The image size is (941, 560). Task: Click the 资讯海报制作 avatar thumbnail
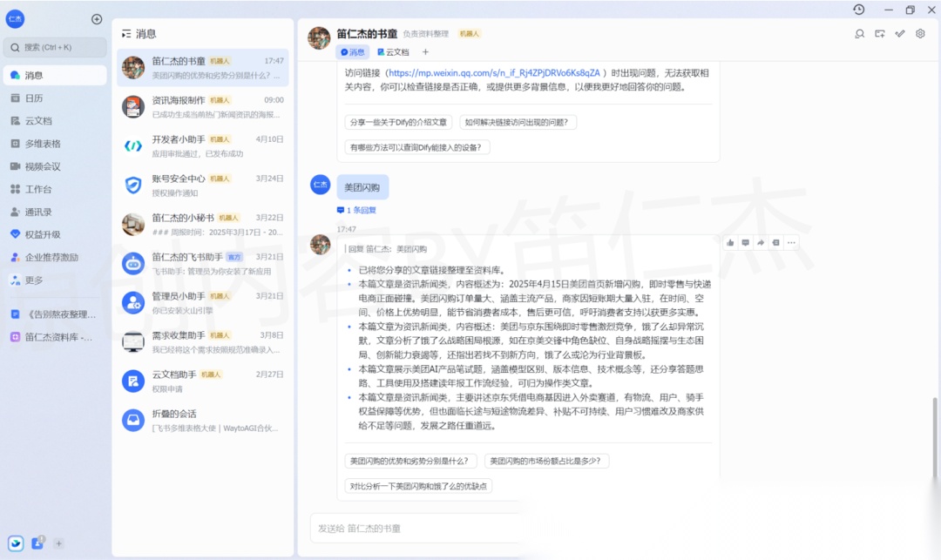[132, 107]
